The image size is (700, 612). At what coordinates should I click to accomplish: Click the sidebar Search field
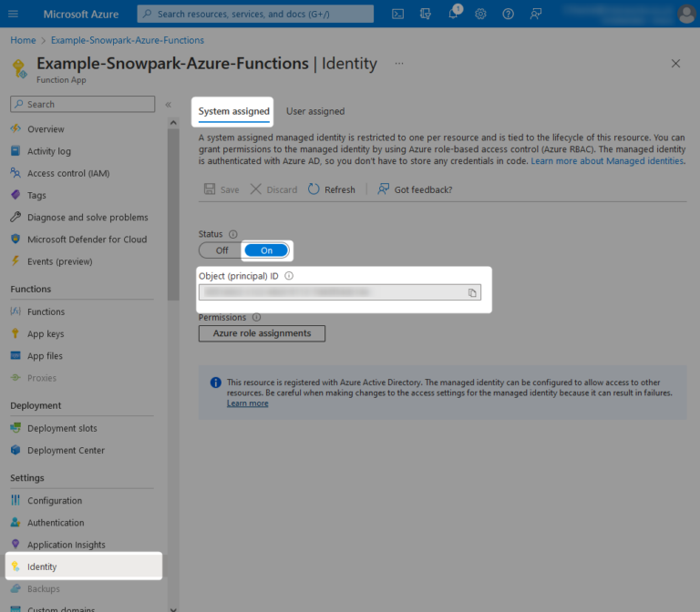pos(83,105)
